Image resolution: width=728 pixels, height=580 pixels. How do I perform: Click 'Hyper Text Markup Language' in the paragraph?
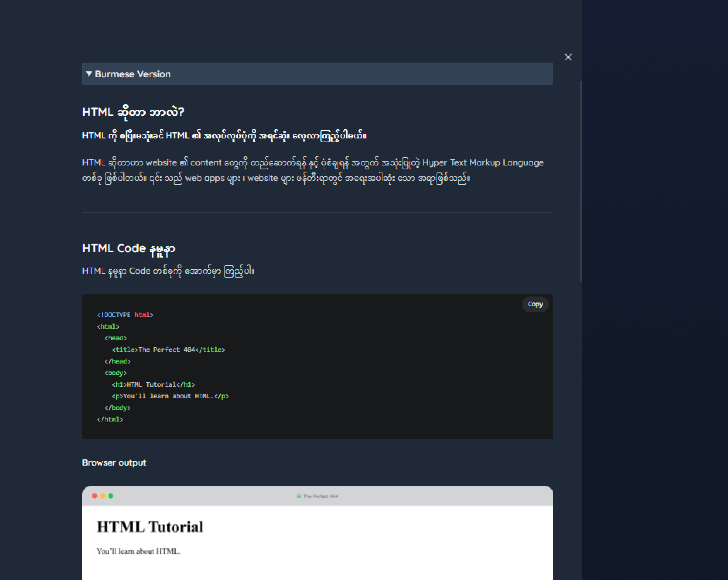click(483, 163)
